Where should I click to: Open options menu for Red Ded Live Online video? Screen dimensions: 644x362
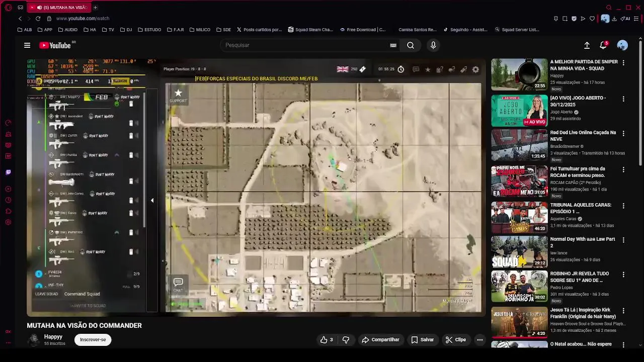[623, 134]
